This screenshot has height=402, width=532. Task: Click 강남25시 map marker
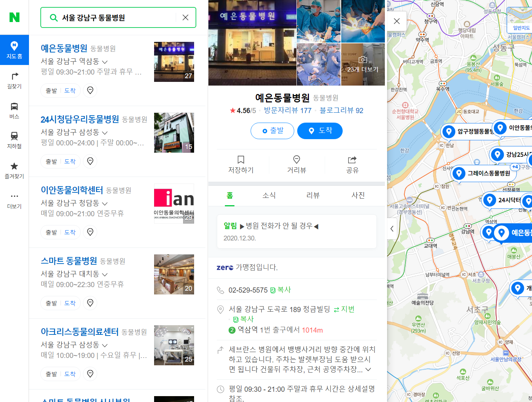[x=511, y=155]
